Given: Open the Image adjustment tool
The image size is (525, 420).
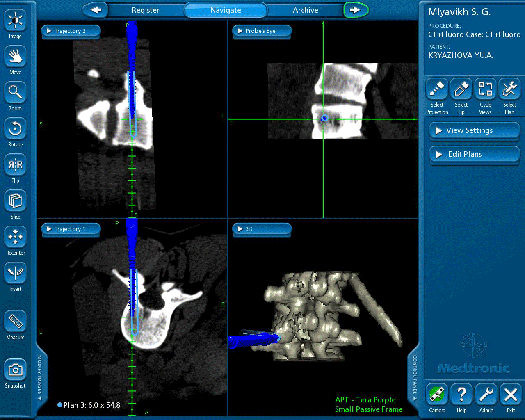Looking at the screenshot, I should (15, 21).
